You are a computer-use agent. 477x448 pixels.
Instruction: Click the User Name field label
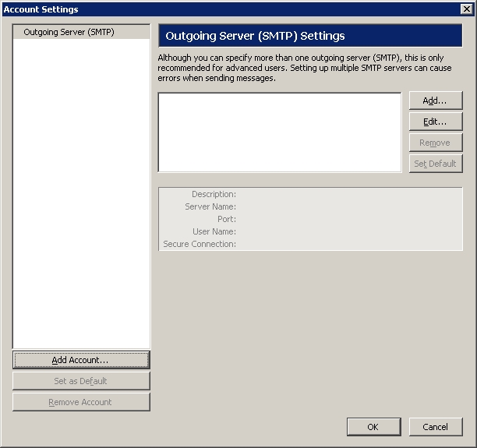pos(214,231)
